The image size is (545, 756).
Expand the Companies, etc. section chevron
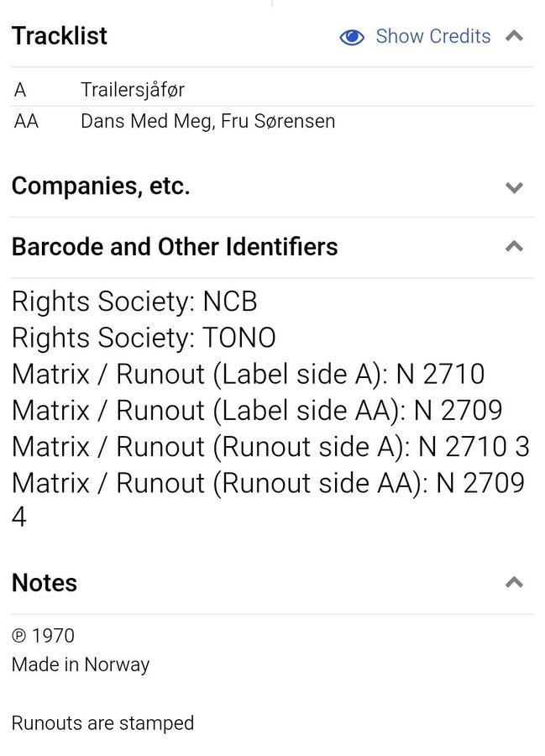(515, 187)
